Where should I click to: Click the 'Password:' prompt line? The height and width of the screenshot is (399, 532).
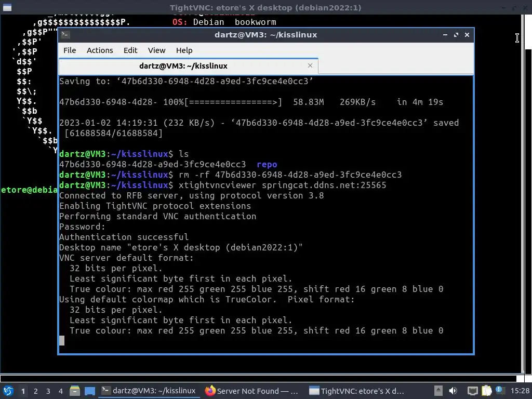click(83, 227)
